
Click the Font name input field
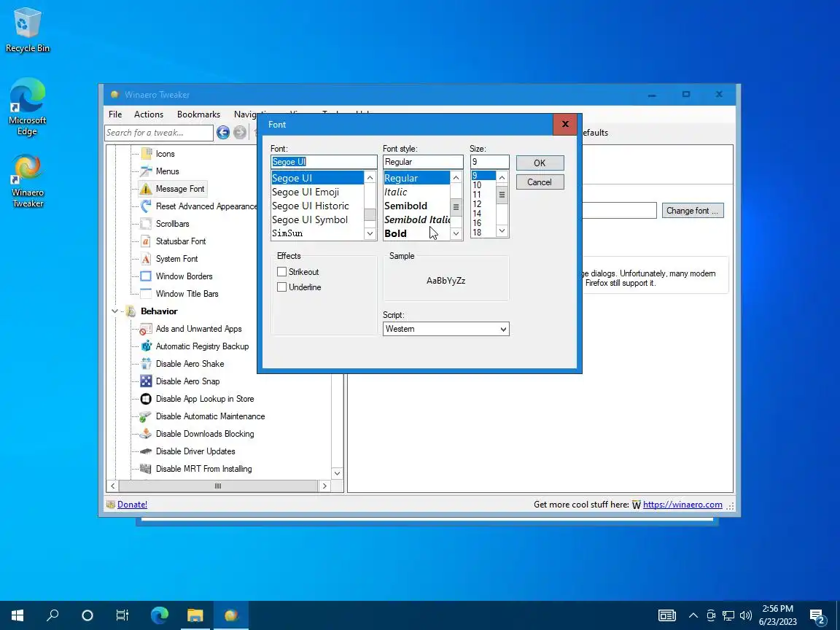tap(324, 162)
